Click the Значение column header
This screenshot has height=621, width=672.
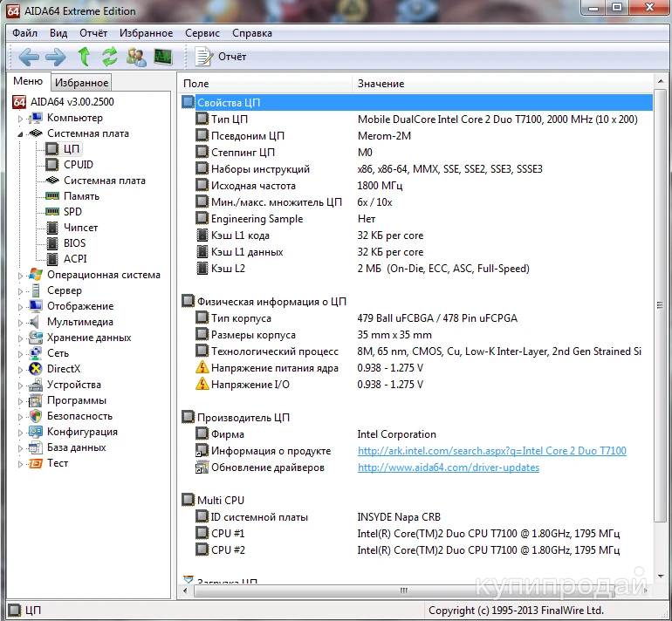click(x=381, y=84)
